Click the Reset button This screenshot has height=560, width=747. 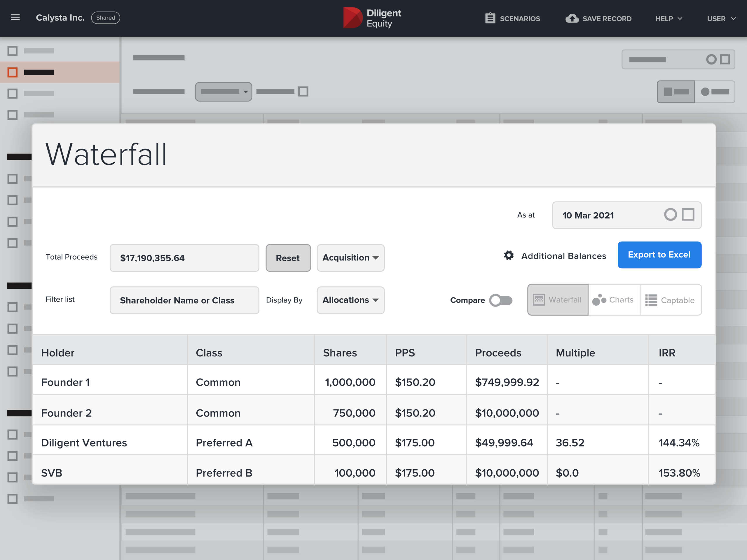coord(288,258)
